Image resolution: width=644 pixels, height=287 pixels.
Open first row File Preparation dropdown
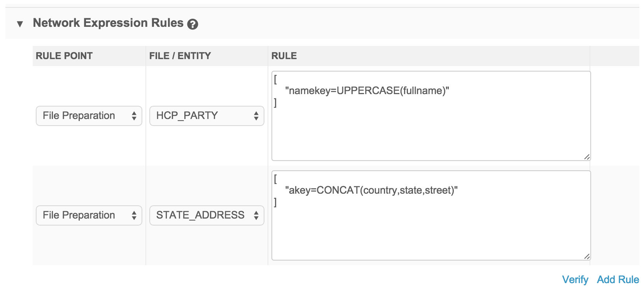pyautogui.click(x=89, y=116)
